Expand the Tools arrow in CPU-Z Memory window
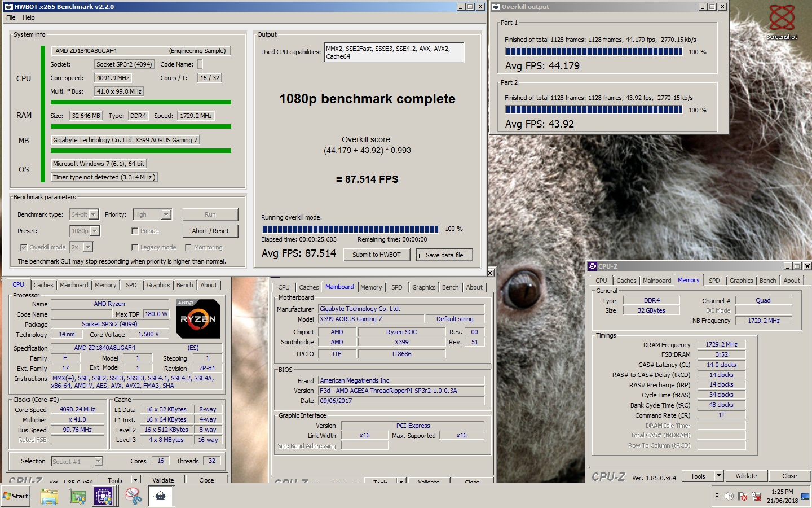Screen dimensions: 812x508 pos(718,476)
